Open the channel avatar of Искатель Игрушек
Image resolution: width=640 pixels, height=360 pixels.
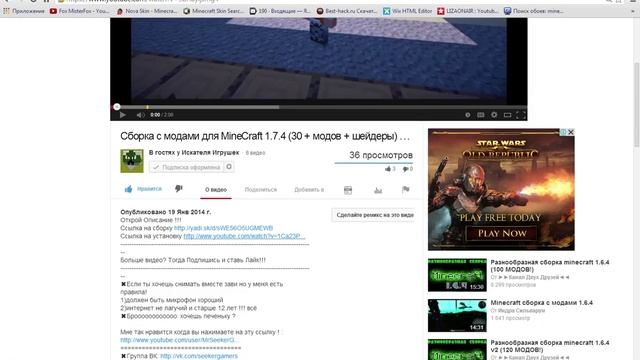coord(132,161)
